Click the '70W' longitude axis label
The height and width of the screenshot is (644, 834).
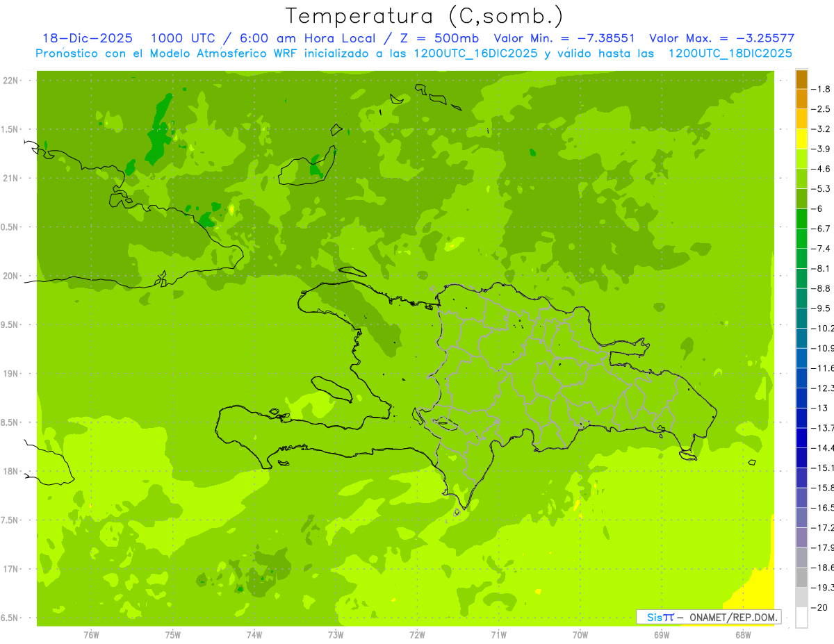pyautogui.click(x=580, y=634)
